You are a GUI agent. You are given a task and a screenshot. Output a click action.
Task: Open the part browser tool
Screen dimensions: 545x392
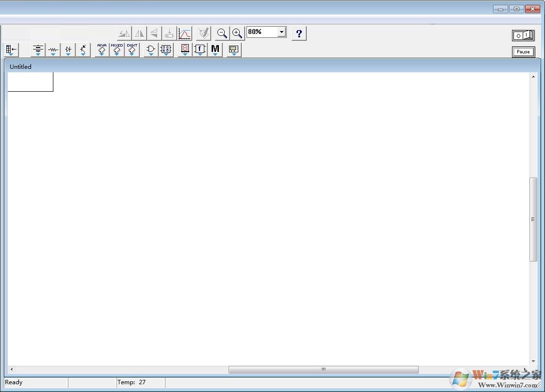[11, 49]
